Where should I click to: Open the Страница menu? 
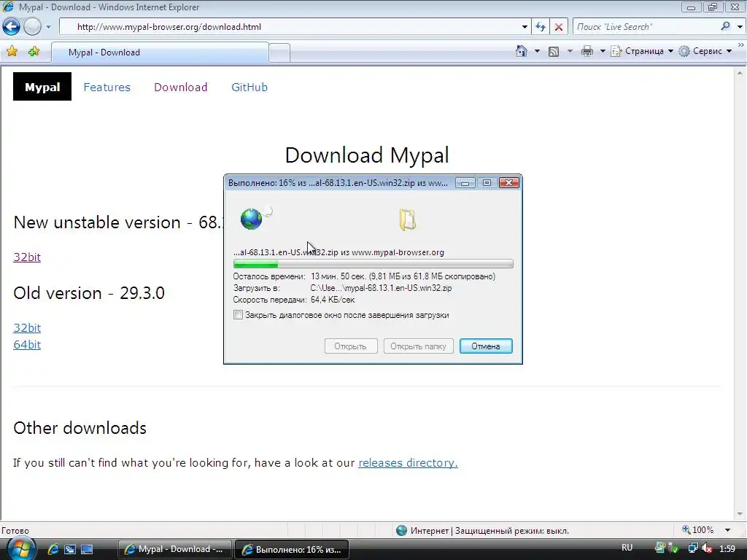[x=642, y=51]
